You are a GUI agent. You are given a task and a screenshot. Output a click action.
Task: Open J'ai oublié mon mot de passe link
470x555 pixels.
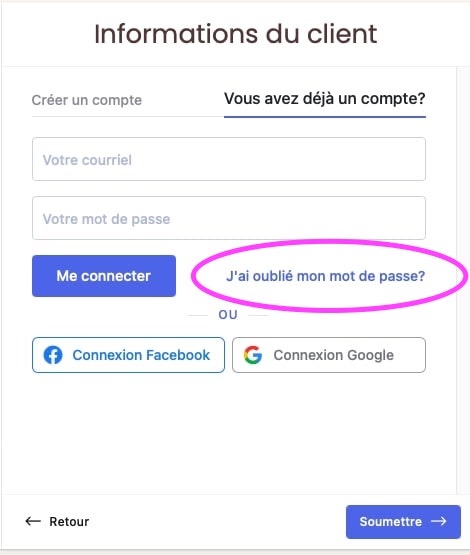326,276
